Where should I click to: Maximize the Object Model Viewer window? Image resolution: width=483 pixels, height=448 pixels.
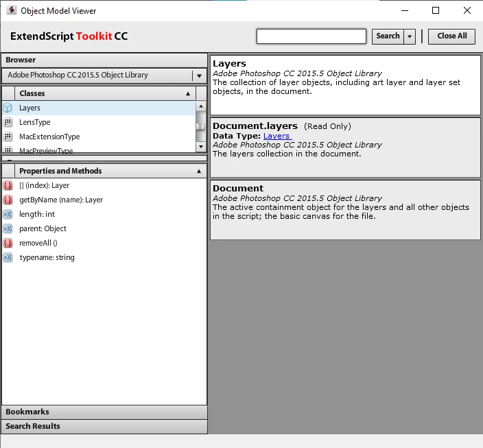pyautogui.click(x=436, y=10)
